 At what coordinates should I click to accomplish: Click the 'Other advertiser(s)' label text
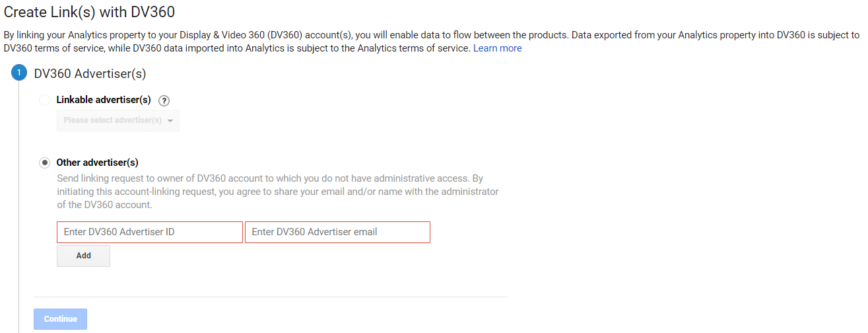98,163
